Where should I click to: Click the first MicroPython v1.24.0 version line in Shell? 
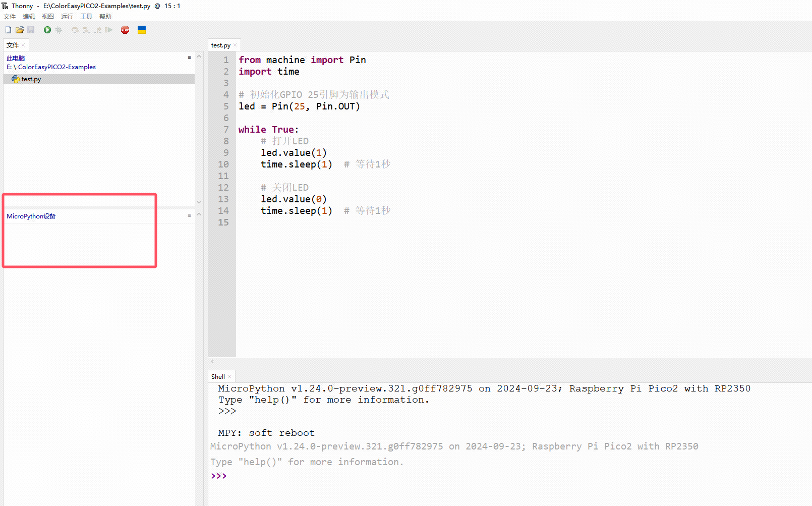(484, 388)
